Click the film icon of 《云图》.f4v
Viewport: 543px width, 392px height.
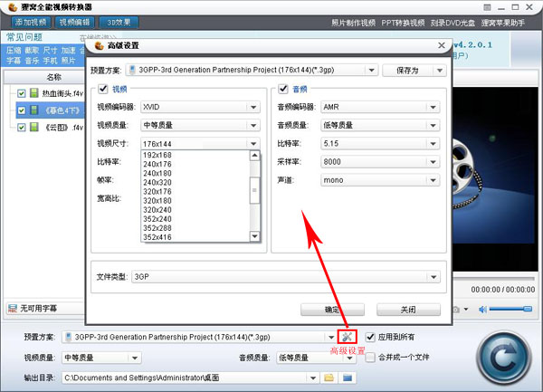(x=34, y=127)
